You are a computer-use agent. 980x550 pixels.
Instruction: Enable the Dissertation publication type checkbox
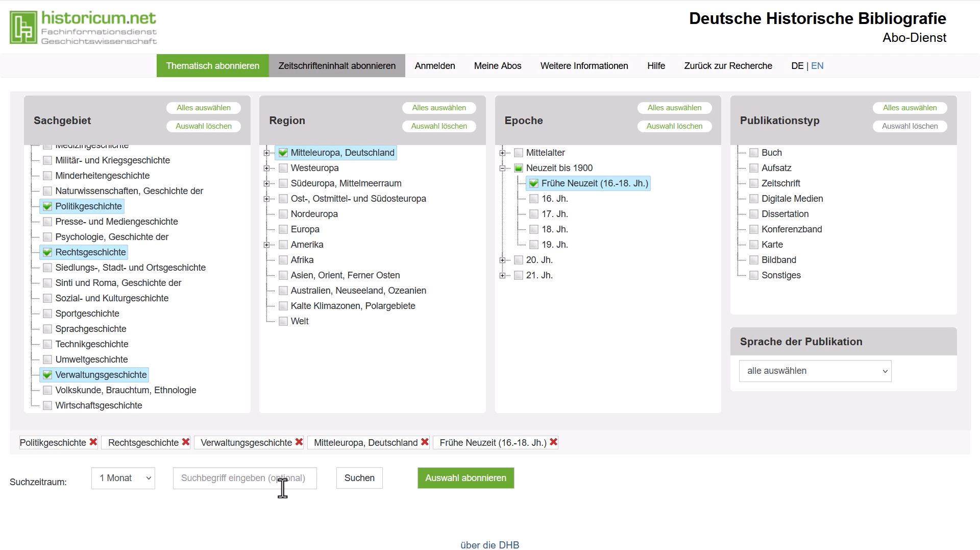(x=754, y=214)
